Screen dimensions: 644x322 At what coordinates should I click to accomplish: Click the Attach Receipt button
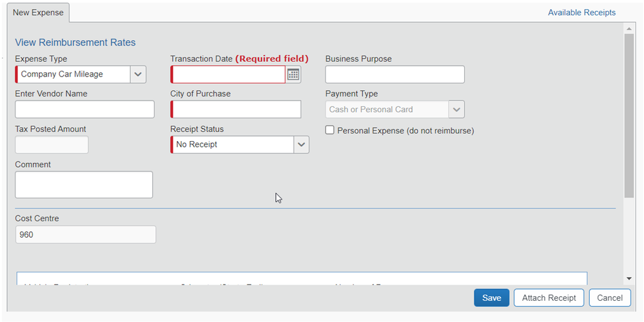tap(549, 298)
